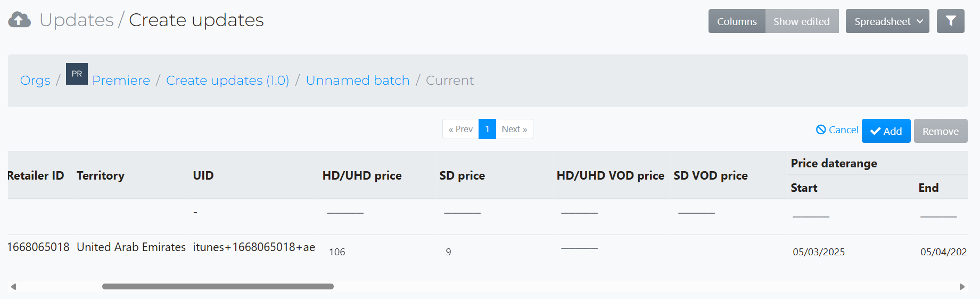This screenshot has width=980, height=299.
Task: Click the Add button with checkmark
Action: point(886,131)
